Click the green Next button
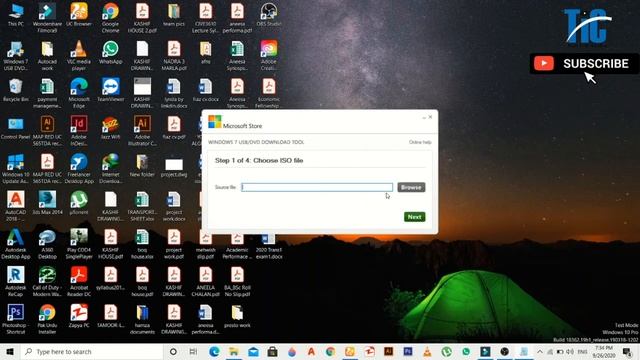Screen dimensions: 640x360 (x=414, y=217)
